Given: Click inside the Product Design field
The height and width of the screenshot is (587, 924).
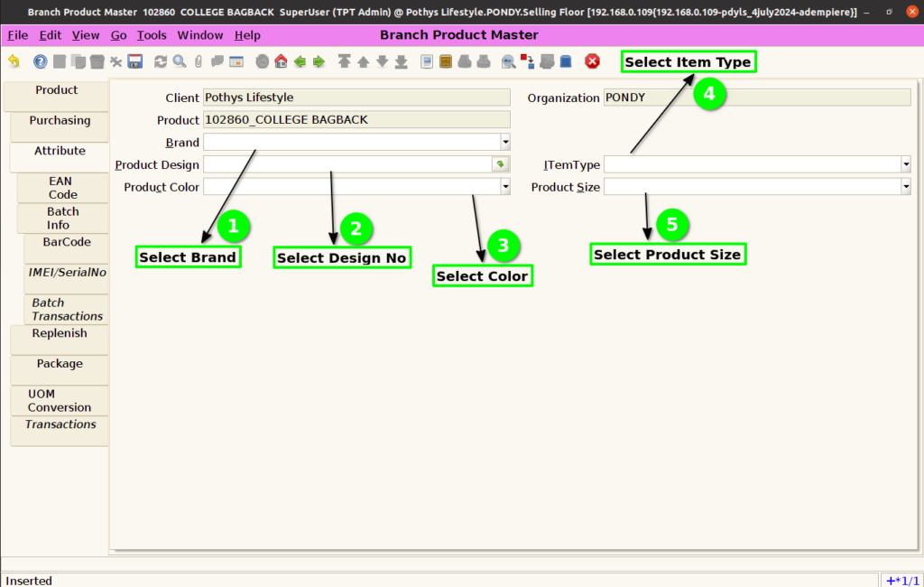Looking at the screenshot, I should (347, 164).
